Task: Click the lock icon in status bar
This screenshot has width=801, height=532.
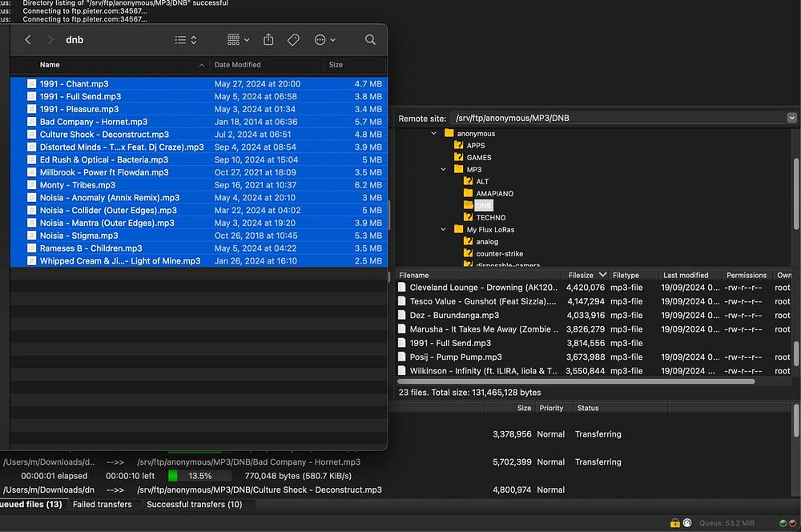Action: [674, 522]
